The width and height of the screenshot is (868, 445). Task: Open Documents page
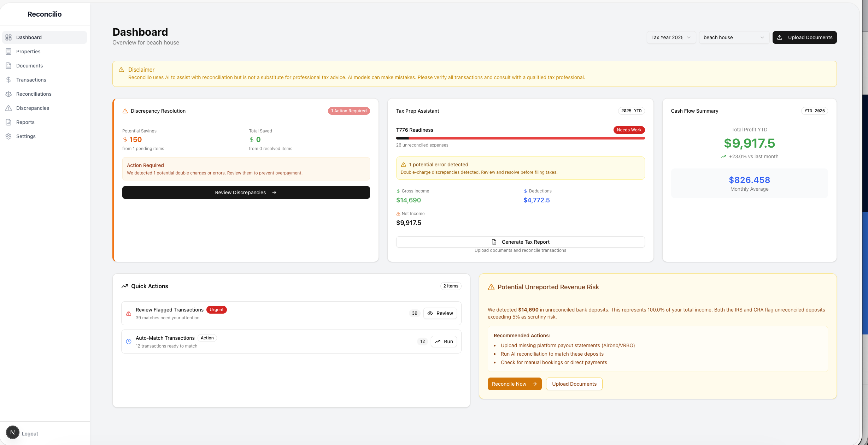tap(45, 66)
